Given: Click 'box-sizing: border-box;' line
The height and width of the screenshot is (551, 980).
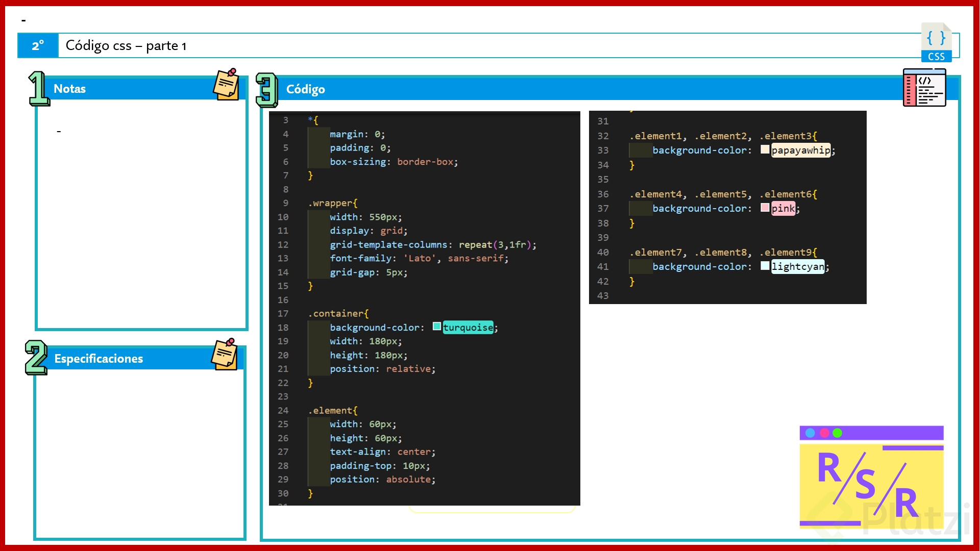Looking at the screenshot, I should point(394,162).
